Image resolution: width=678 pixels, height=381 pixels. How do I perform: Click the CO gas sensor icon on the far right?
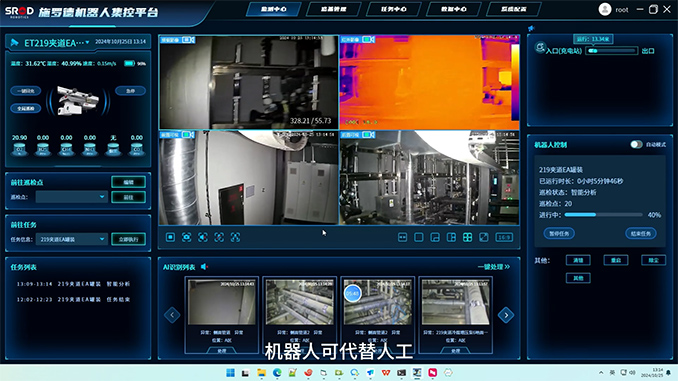(x=137, y=149)
